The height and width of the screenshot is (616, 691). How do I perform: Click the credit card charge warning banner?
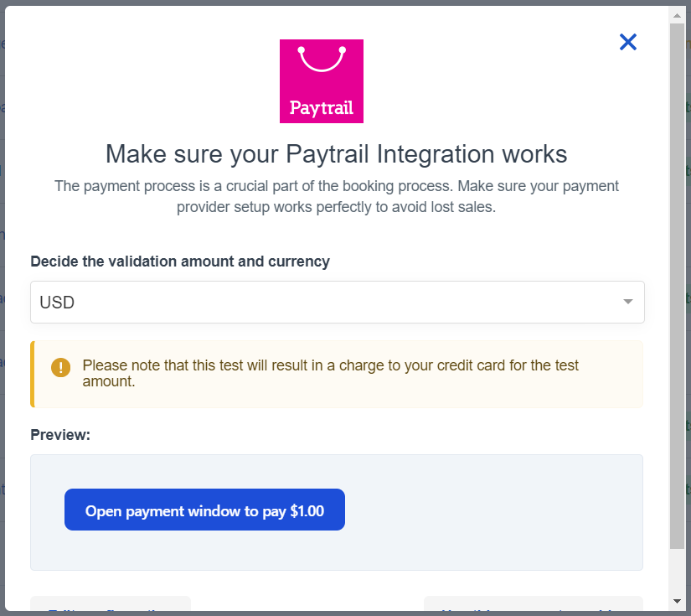[x=337, y=374]
